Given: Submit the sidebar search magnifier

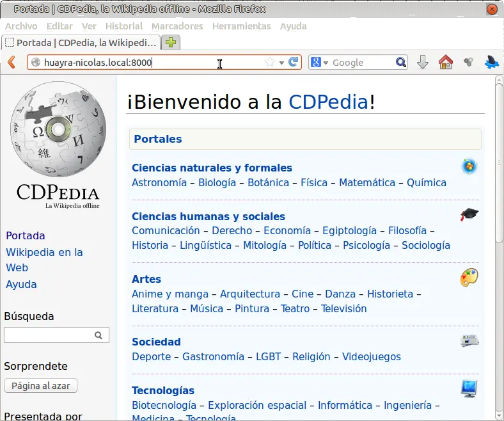Looking at the screenshot, I should click(x=98, y=335).
